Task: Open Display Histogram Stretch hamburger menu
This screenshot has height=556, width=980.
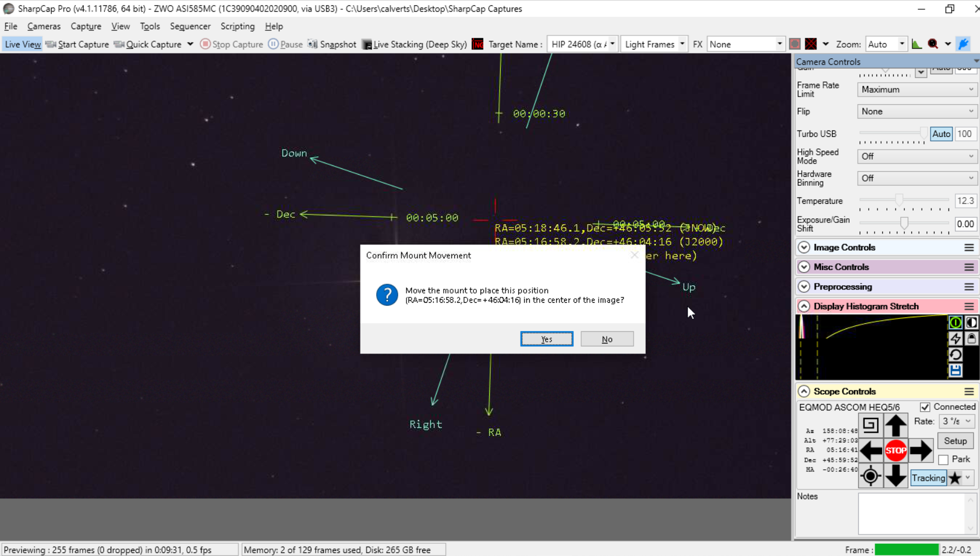Action: pos(969,306)
